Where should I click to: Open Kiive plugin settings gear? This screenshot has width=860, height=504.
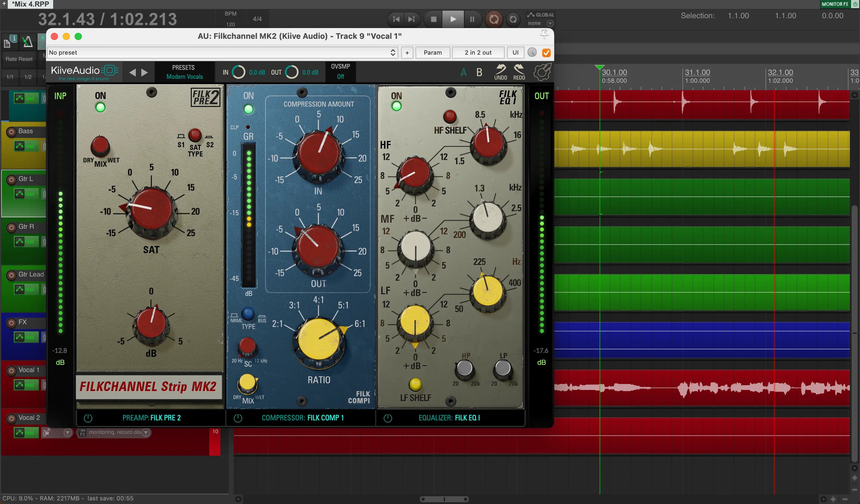pos(542,72)
